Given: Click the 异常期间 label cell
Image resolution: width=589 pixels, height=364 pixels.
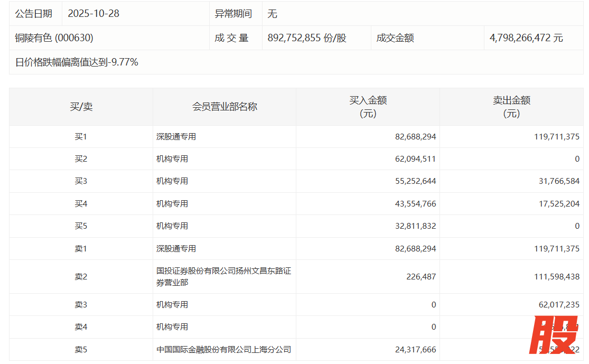Looking at the screenshot, I should 233,14.
